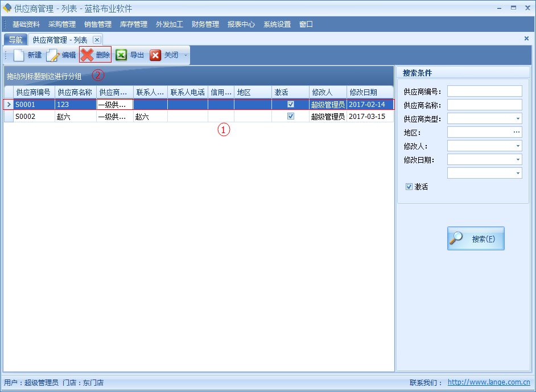The image size is (536, 392).
Task: Select the S0002 cell
Action: pyautogui.click(x=34, y=116)
